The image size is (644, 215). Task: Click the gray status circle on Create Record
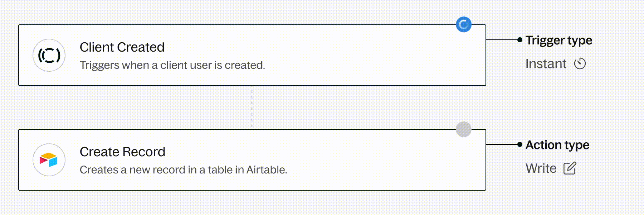(x=464, y=129)
